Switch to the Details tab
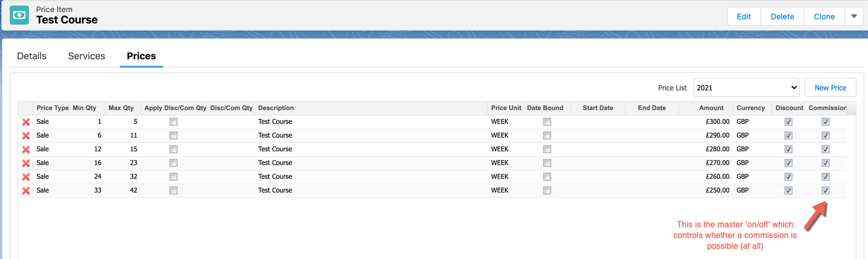This screenshot has height=259, width=868. [x=32, y=56]
